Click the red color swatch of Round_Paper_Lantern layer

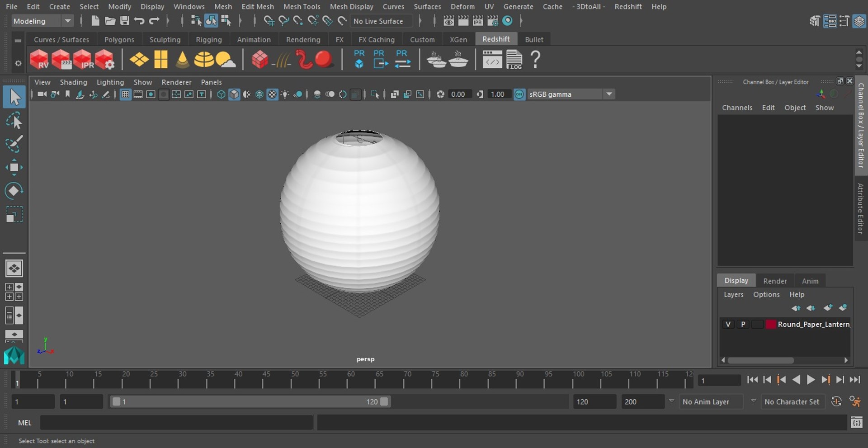pyautogui.click(x=771, y=324)
